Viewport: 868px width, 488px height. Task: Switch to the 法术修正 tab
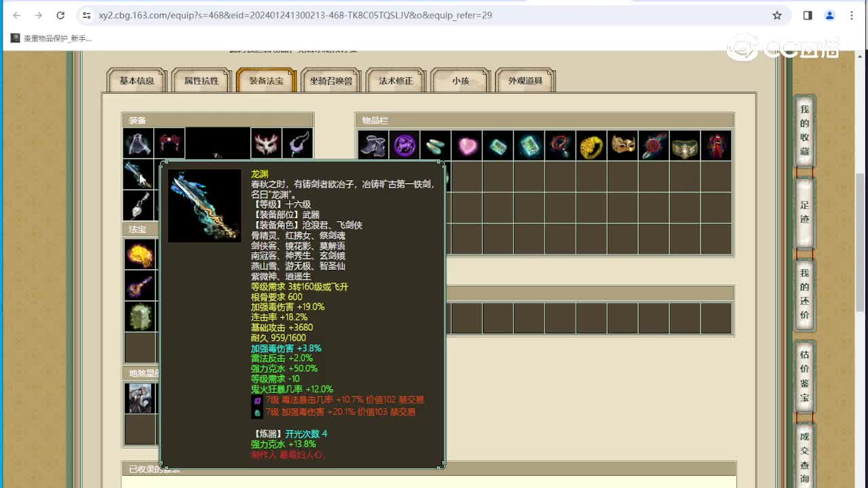pyautogui.click(x=396, y=81)
